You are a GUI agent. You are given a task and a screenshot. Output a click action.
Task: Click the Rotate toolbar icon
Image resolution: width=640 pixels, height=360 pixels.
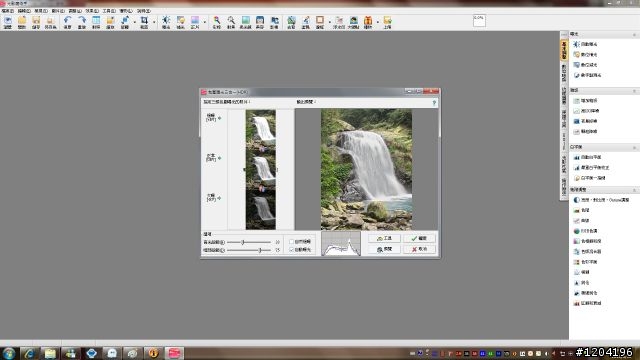point(124,22)
